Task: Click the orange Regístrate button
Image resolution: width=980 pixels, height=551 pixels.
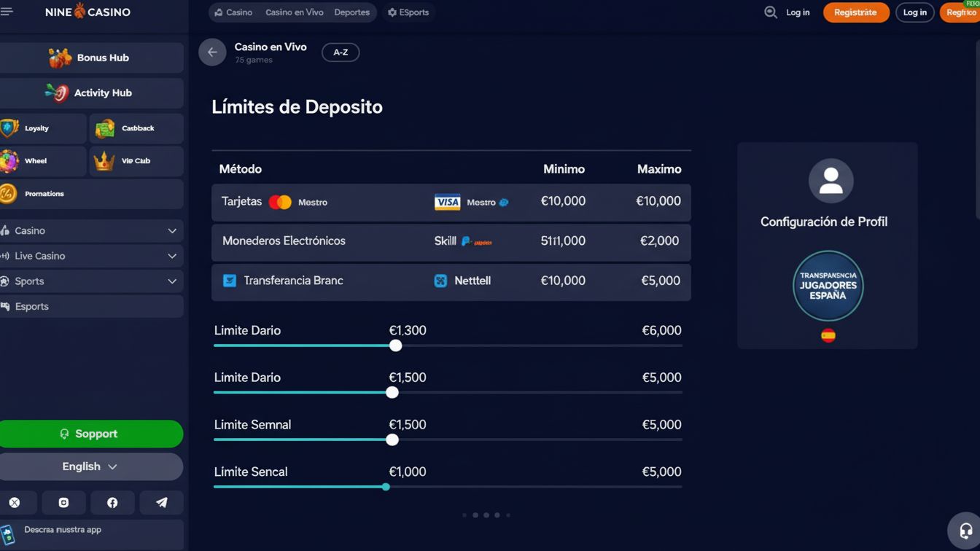Action: [x=856, y=12]
